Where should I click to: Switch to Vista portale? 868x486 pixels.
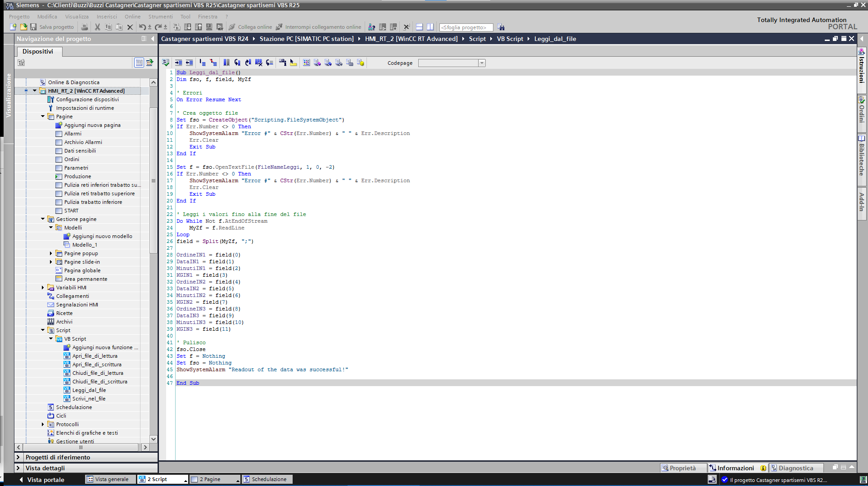tap(42, 480)
